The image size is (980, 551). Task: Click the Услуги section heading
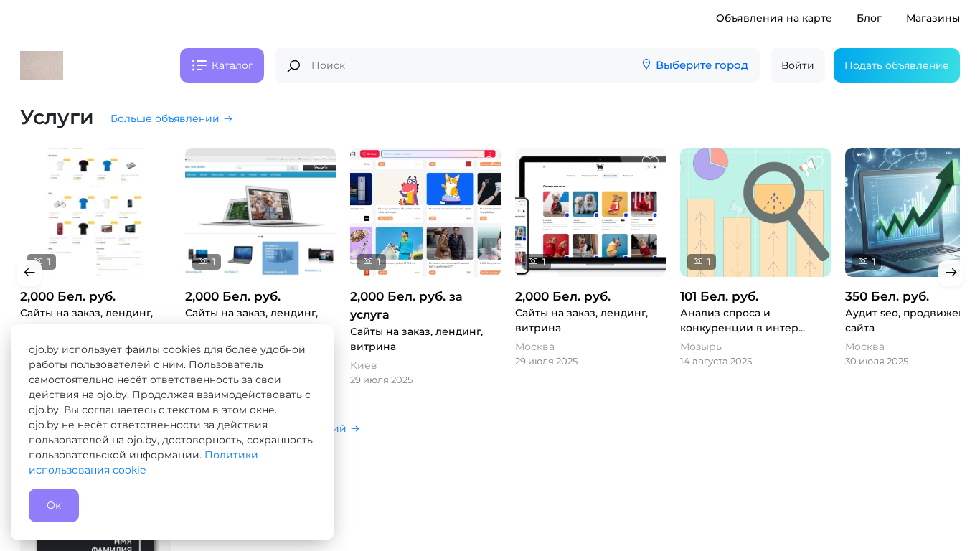pyautogui.click(x=57, y=117)
